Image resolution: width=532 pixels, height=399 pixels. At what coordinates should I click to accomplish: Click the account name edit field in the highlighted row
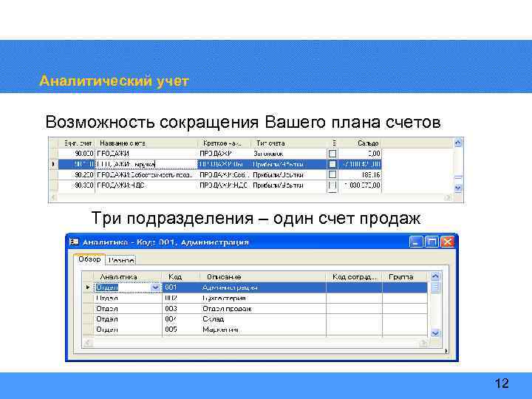[146, 164]
